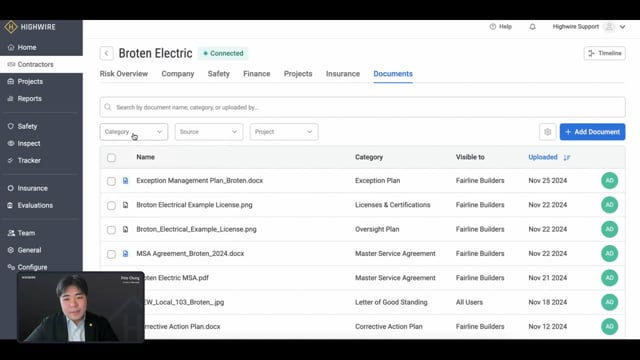Click the 'All Users' visibility cell
Image resolution: width=640 pixels, height=360 pixels.
469,302
